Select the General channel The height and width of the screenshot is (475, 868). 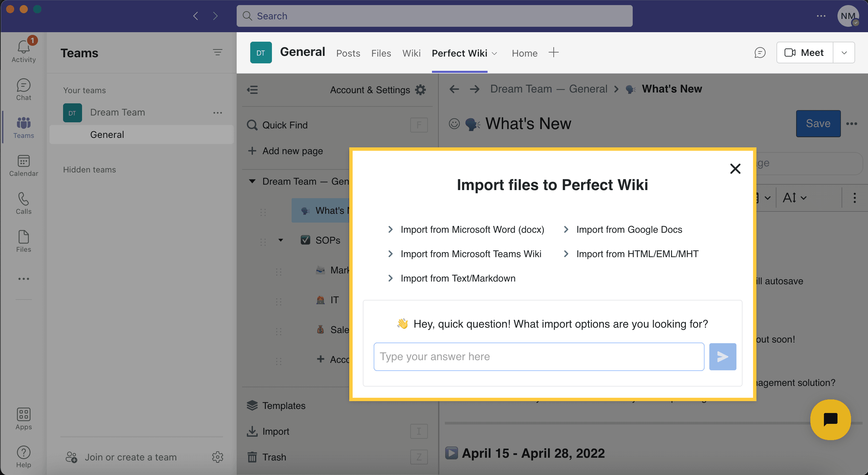pyautogui.click(x=141, y=135)
